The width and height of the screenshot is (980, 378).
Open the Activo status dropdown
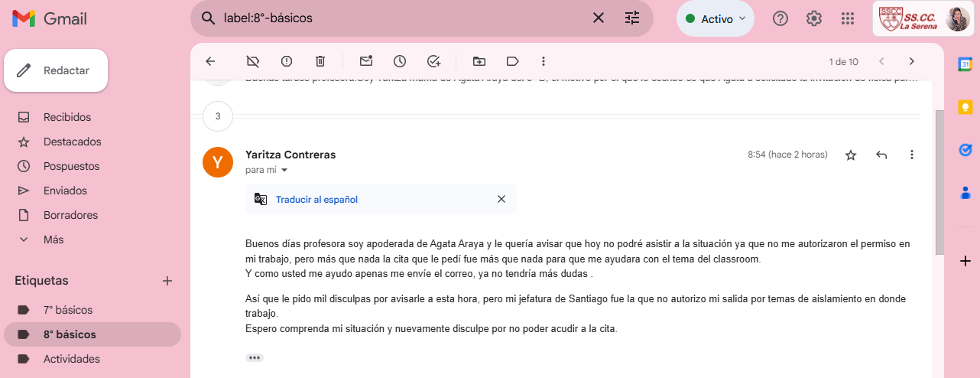click(715, 18)
